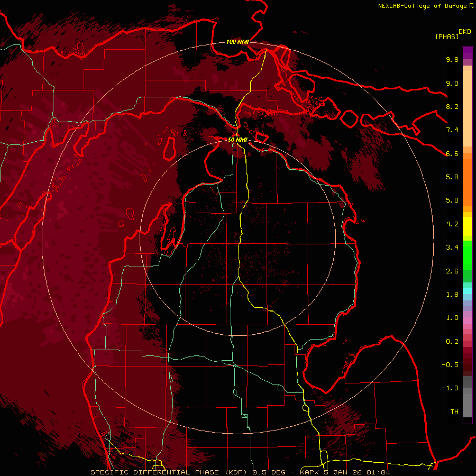Select the 9.8 scale value
Image resolution: width=476 pixels, height=476 pixels.
[452, 59]
